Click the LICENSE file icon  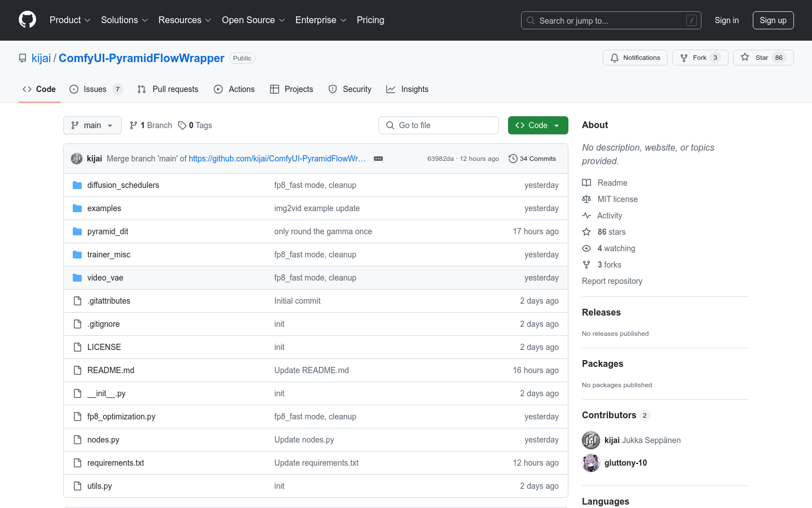pos(77,347)
